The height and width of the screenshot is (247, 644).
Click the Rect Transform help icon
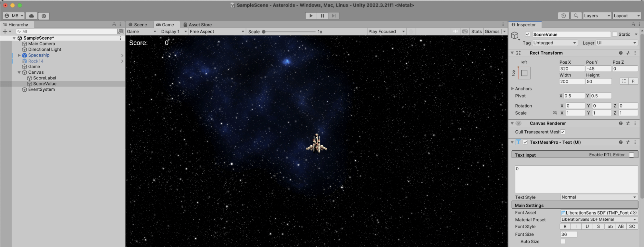point(620,53)
